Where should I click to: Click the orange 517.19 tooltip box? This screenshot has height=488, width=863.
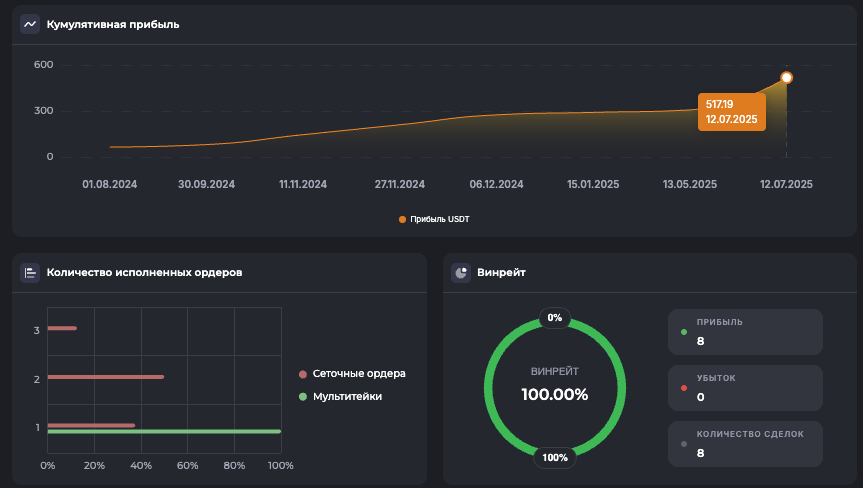point(732,111)
